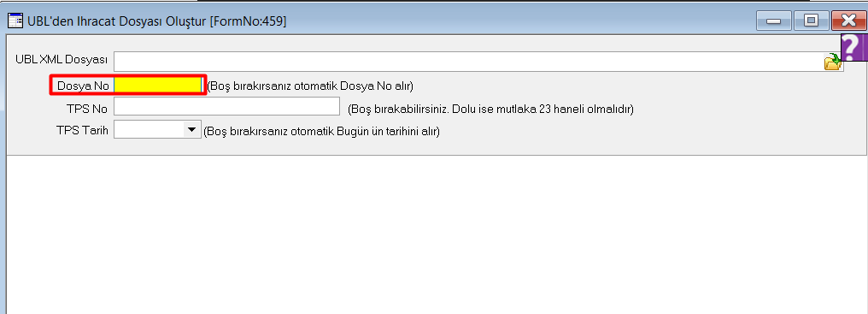Open help via the purple question mark icon
868x314 pixels.
pyautogui.click(x=854, y=48)
